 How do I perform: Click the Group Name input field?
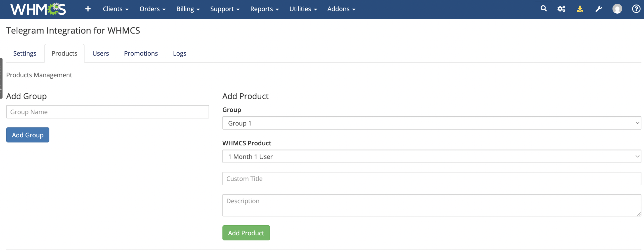tap(108, 112)
